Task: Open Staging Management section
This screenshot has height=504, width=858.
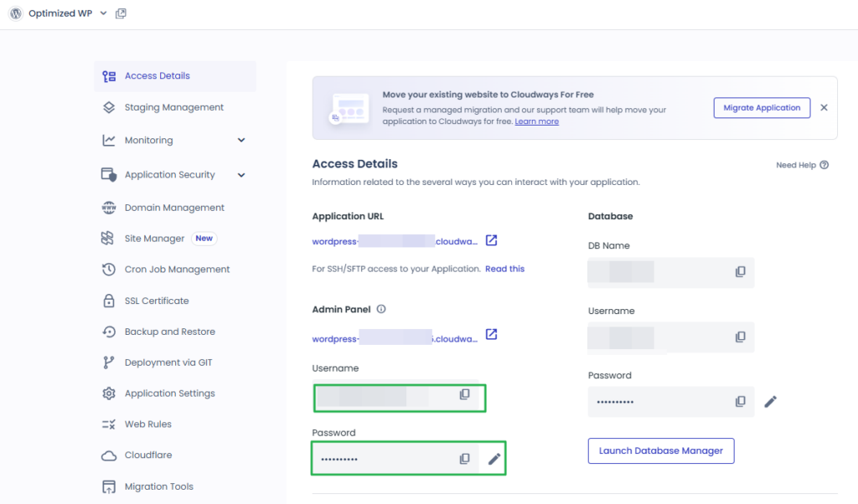Action: point(175,108)
